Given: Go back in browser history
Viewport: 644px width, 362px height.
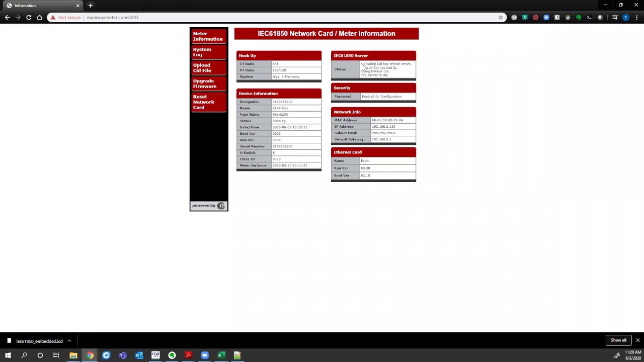Looking at the screenshot, I should point(7,18).
